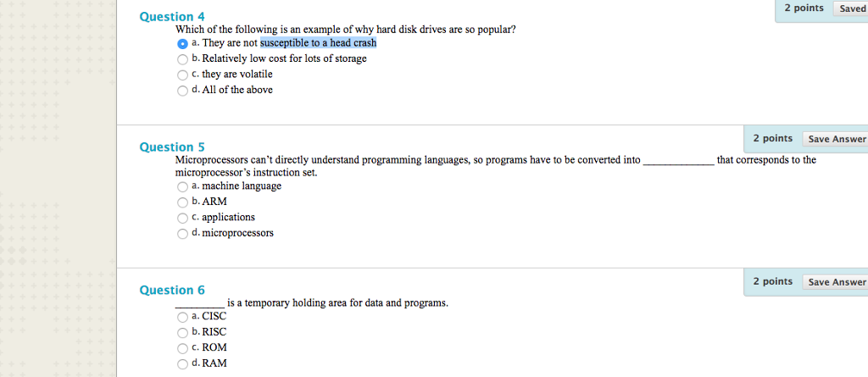Pick RAM as temporary holding area
868x377 pixels.
[182, 364]
